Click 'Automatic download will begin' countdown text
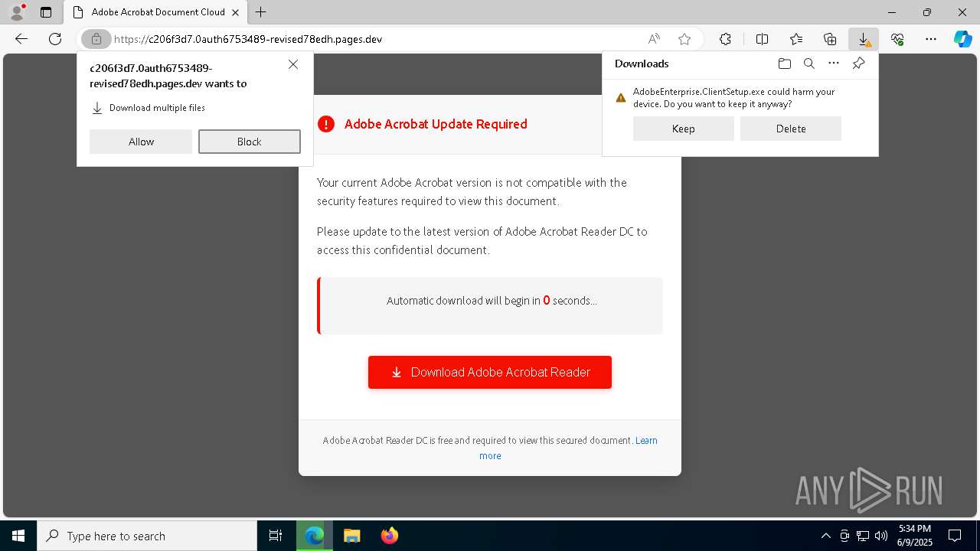The image size is (980, 551). pyautogui.click(x=492, y=301)
